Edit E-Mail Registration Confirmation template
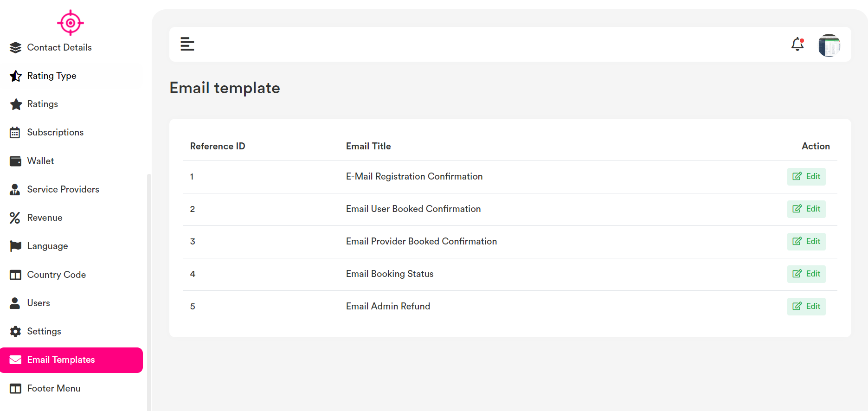Image resolution: width=868 pixels, height=411 pixels. (x=806, y=176)
